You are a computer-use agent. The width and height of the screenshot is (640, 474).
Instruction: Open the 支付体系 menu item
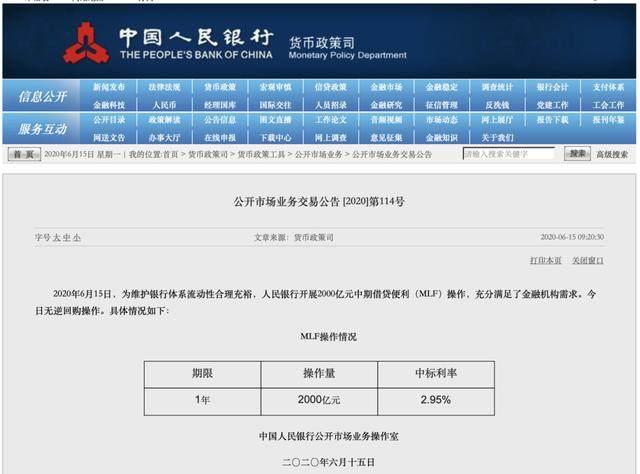pyautogui.click(x=608, y=87)
